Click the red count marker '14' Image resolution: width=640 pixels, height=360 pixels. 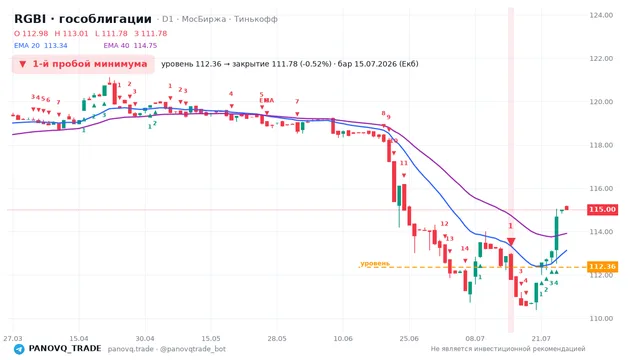click(465, 248)
